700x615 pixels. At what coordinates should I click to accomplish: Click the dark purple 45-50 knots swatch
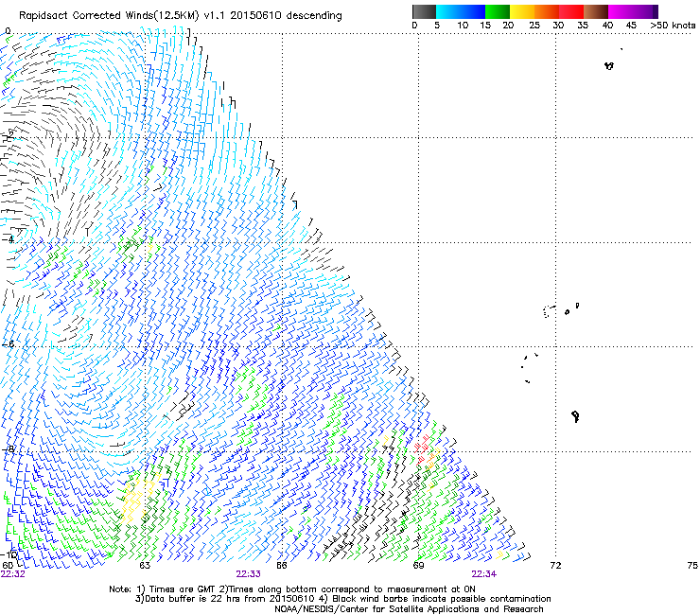[x=645, y=11]
